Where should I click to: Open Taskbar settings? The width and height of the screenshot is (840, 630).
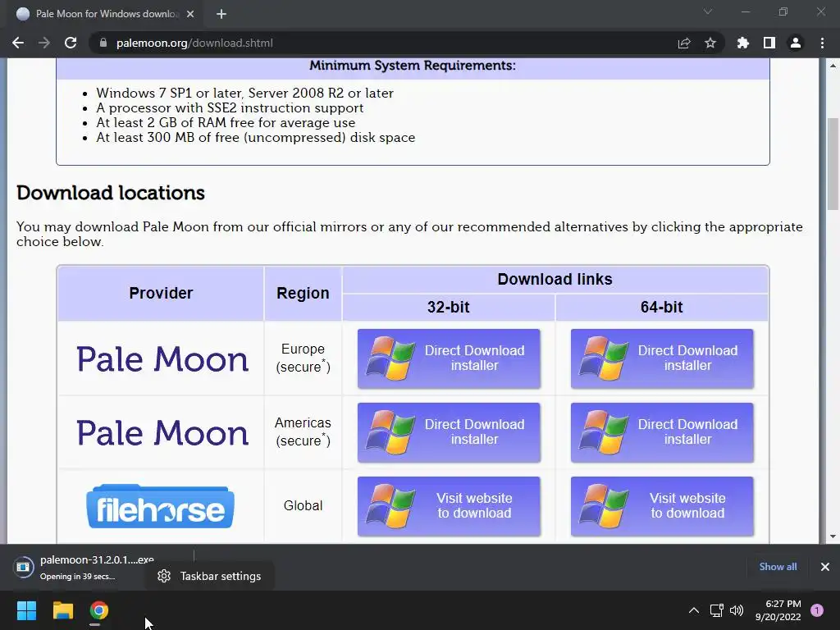pyautogui.click(x=209, y=576)
